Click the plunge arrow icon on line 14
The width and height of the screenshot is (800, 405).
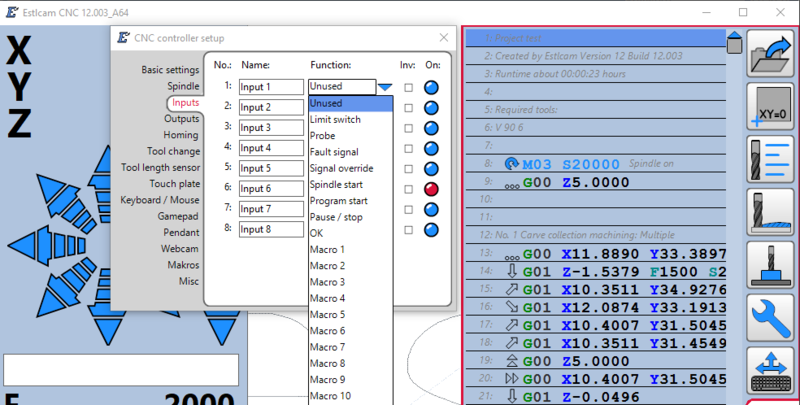click(512, 271)
